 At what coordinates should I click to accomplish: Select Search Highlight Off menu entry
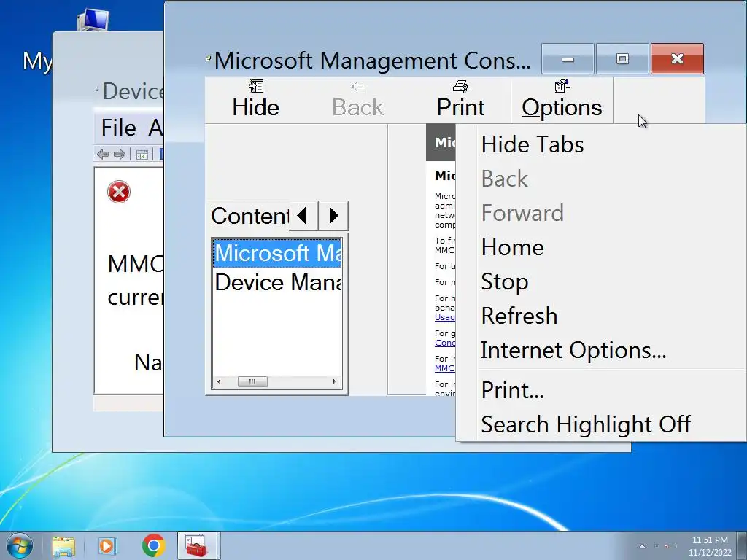586,424
